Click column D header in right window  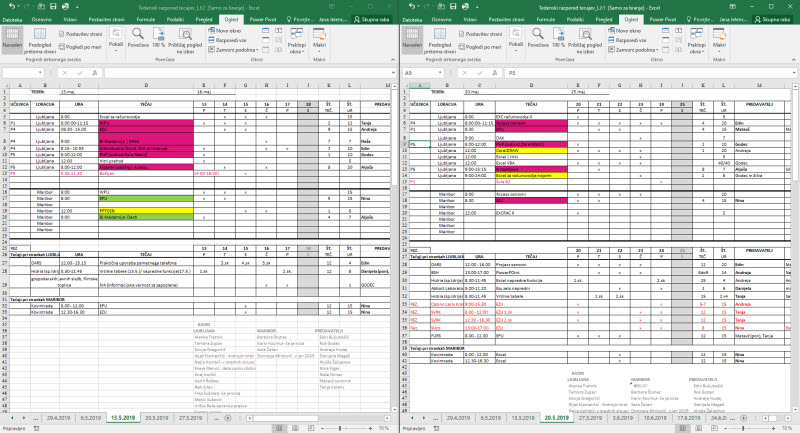531,85
